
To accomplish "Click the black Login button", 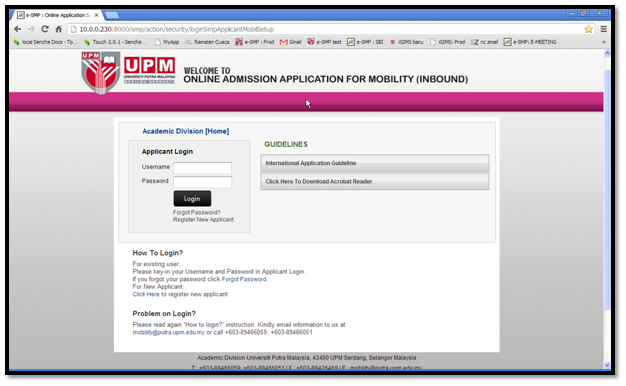I will (192, 198).
